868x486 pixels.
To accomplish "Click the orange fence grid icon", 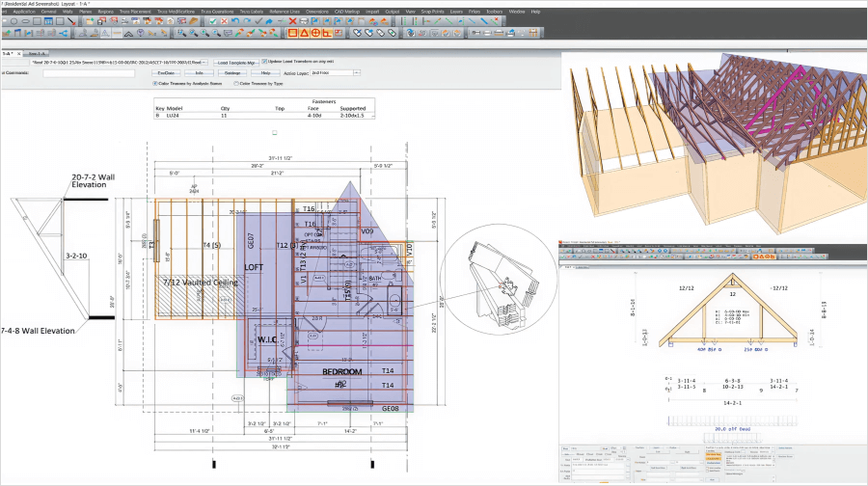I will [533, 33].
